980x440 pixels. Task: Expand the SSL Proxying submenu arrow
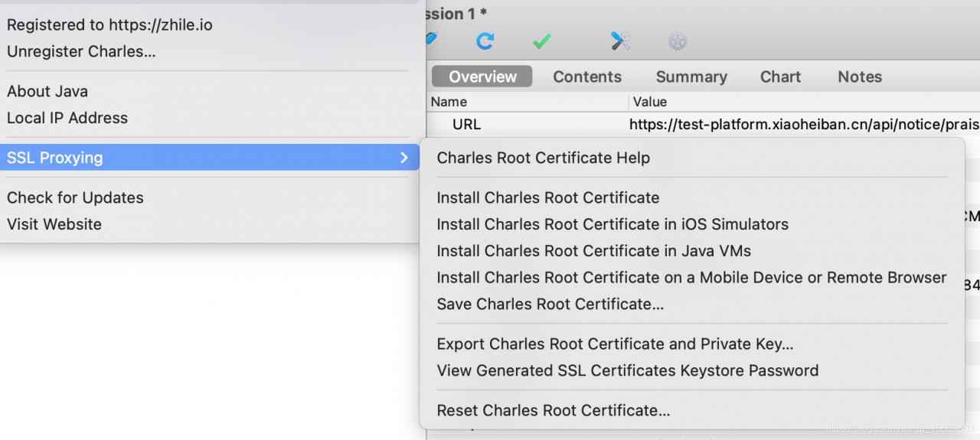coord(403,158)
